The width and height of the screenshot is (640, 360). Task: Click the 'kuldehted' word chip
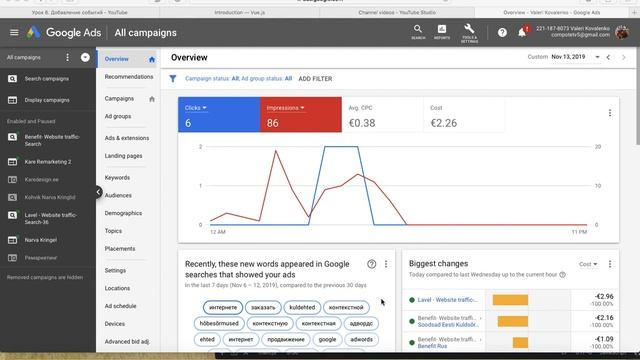click(x=302, y=307)
